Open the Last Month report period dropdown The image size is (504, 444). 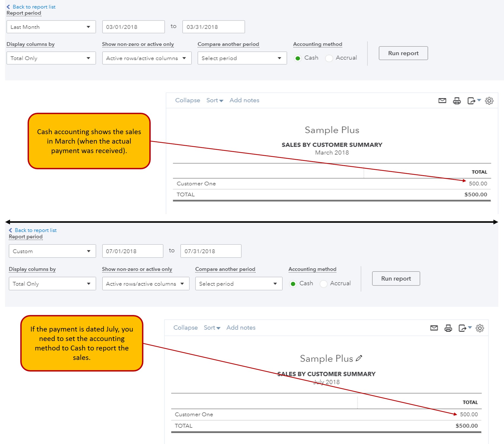51,26
